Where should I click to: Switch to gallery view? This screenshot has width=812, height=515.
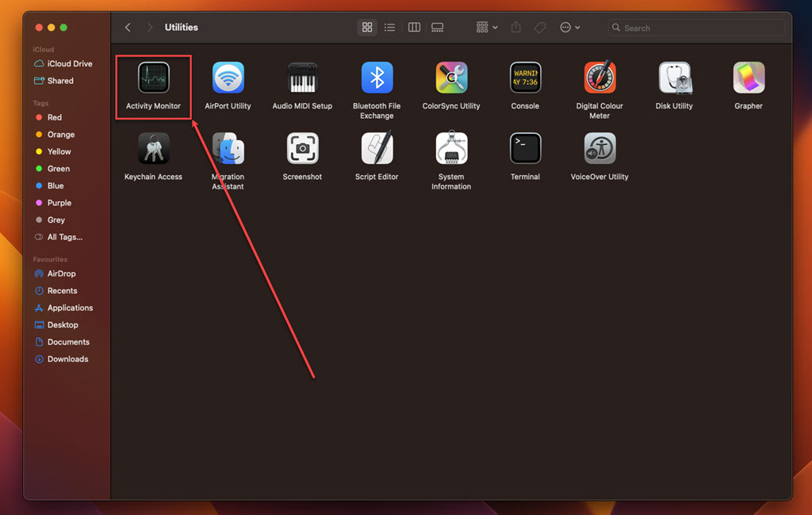(438, 28)
